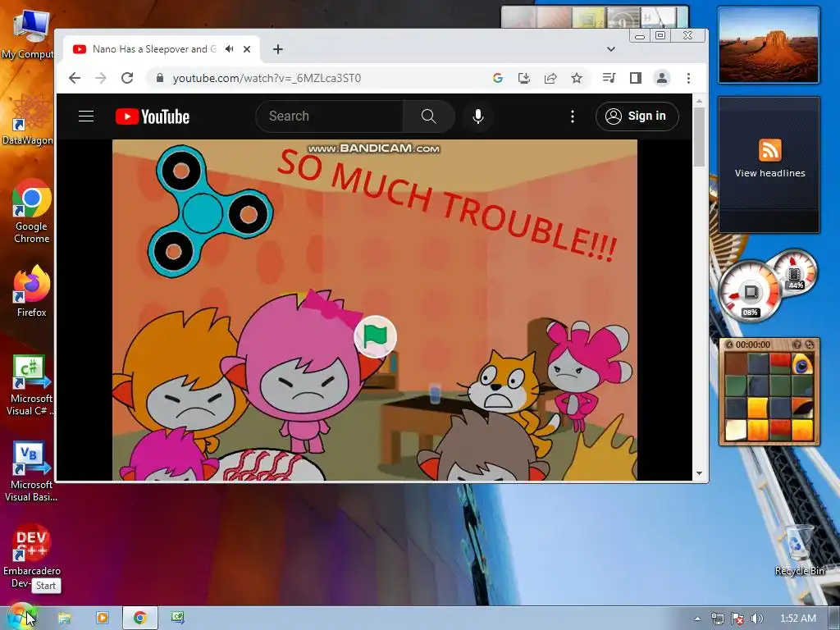Click the RSS feed icon gadget
The image size is (840, 630).
(769, 149)
